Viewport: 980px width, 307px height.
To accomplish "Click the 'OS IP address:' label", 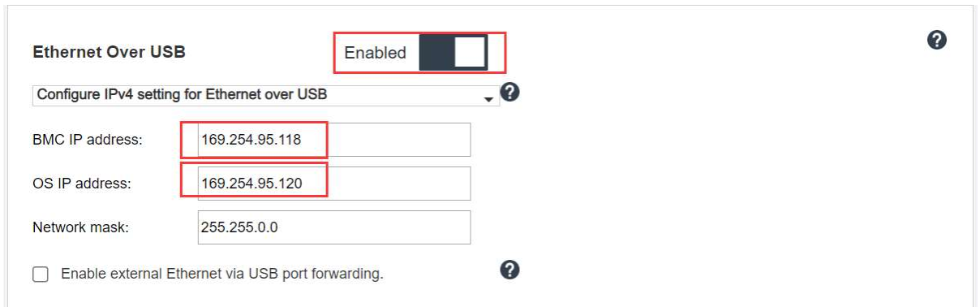I will tap(81, 184).
